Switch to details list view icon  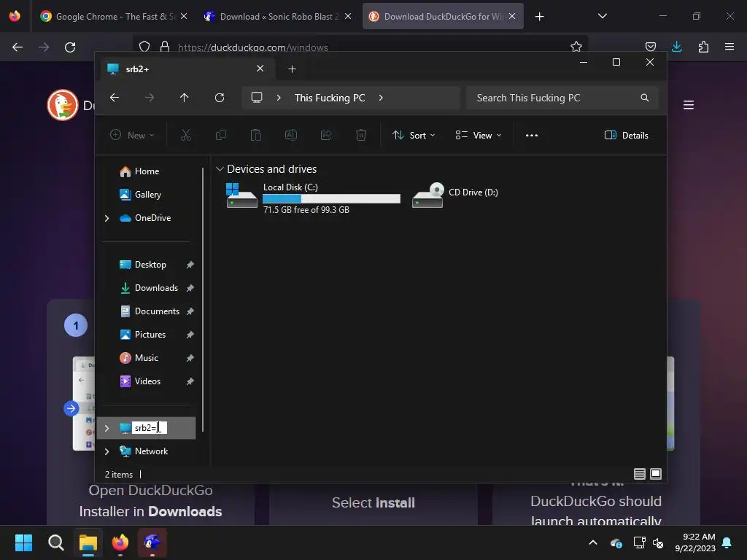pyautogui.click(x=639, y=474)
